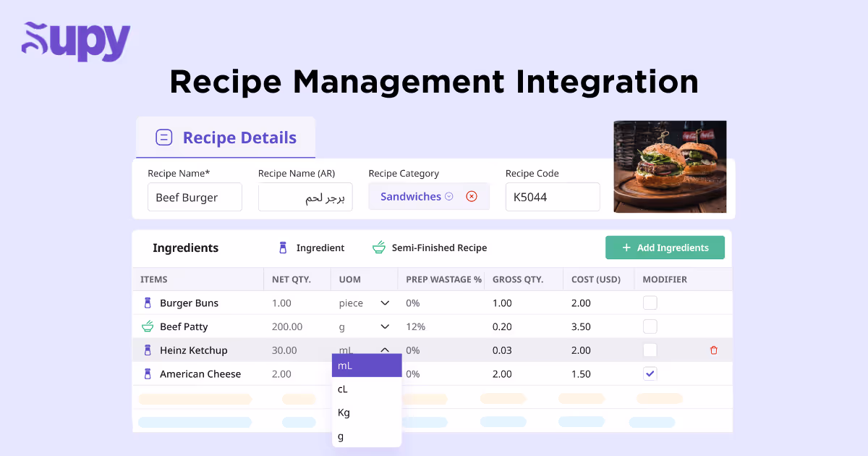Click the Supy logo
Screen dimensions: 868x456
tap(75, 41)
